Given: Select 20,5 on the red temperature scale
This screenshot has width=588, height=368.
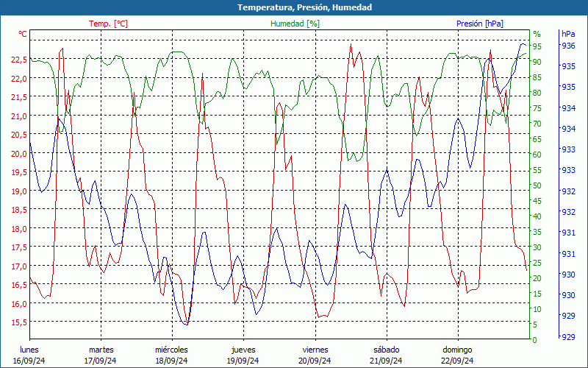Looking at the screenshot, I should point(19,135).
